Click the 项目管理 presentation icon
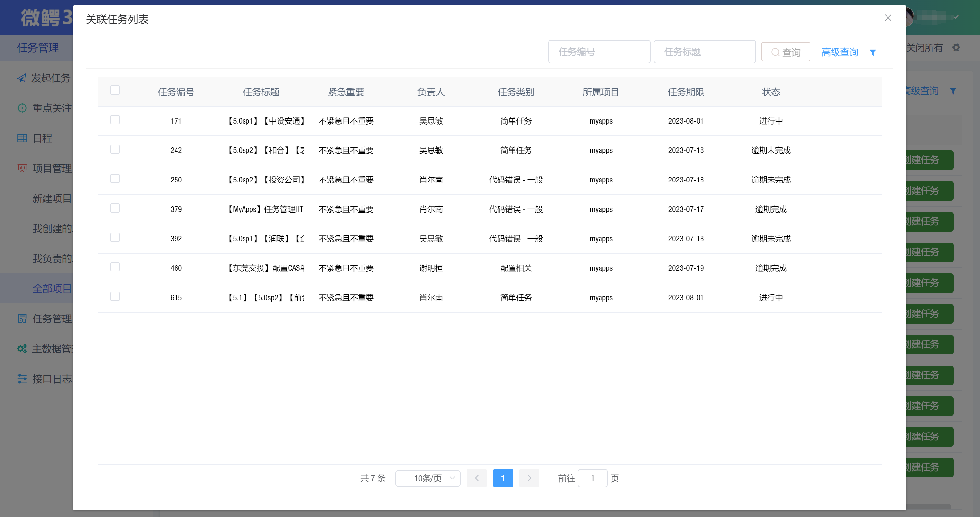The height and width of the screenshot is (517, 980). point(22,168)
